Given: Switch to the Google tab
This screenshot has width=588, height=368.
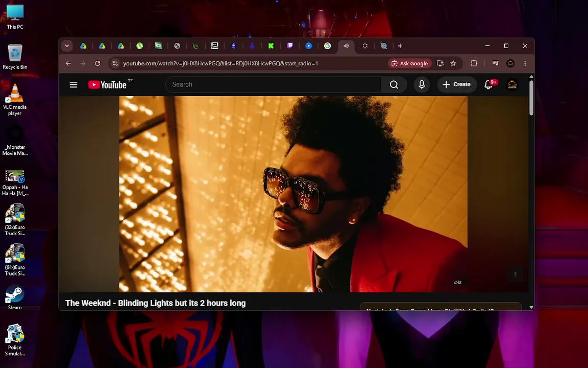Looking at the screenshot, I should point(327,46).
